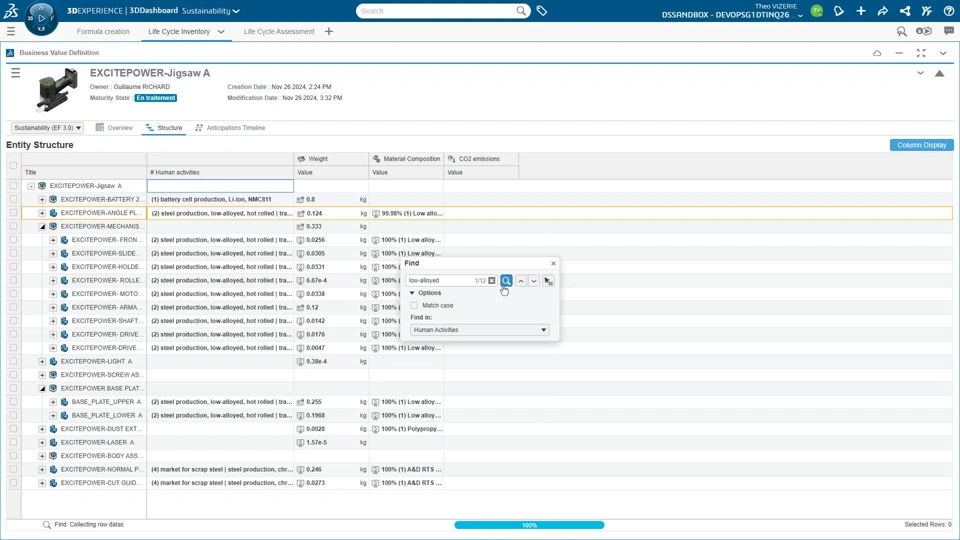960x540 pixels.
Task: Collapse the Options section in Find
Action: 412,293
